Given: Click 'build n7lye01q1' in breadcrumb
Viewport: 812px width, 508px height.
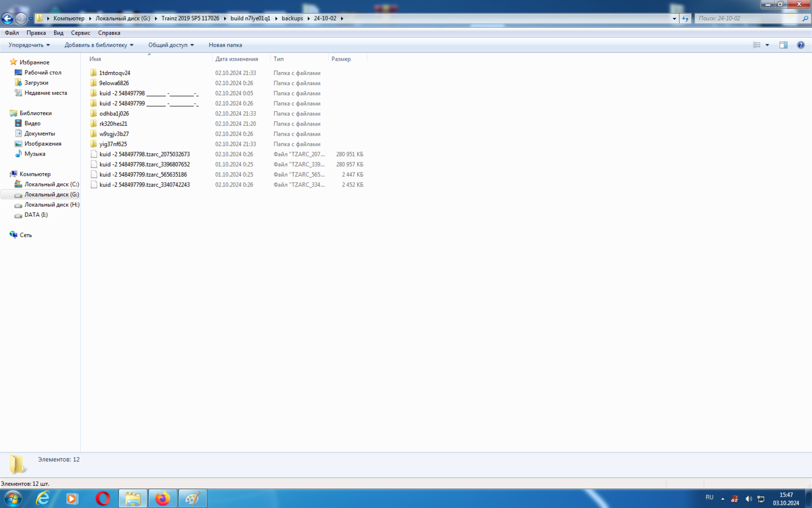Looking at the screenshot, I should [250, 18].
